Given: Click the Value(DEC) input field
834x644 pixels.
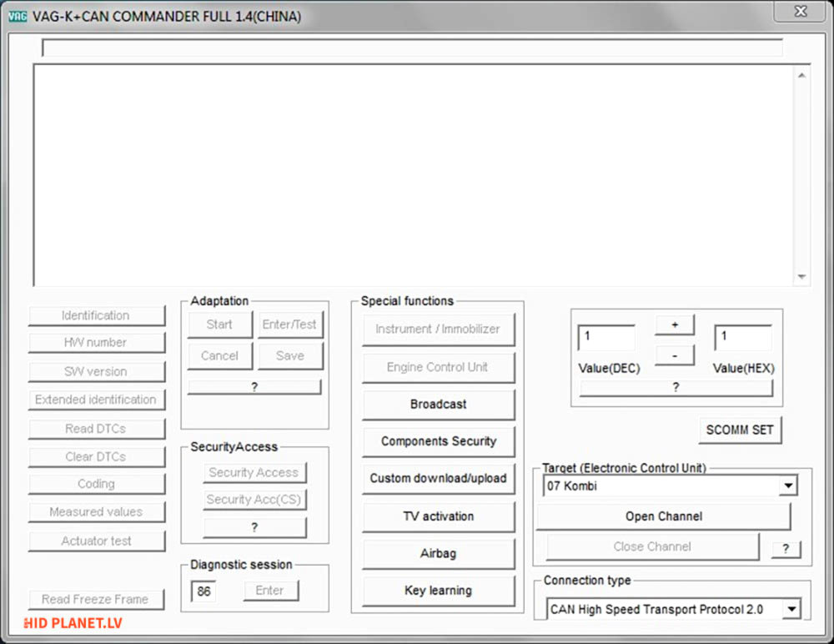Looking at the screenshot, I should (x=605, y=338).
